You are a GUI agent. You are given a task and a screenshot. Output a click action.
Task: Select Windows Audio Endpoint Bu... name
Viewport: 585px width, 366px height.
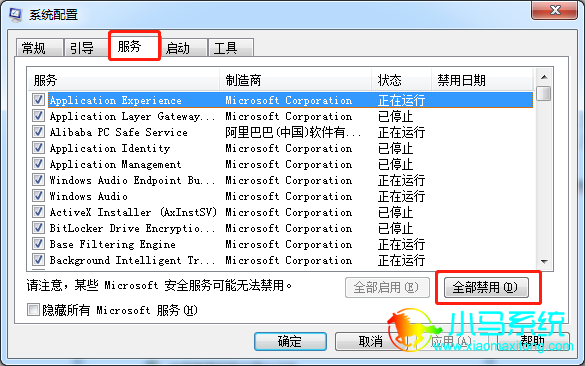132,181
